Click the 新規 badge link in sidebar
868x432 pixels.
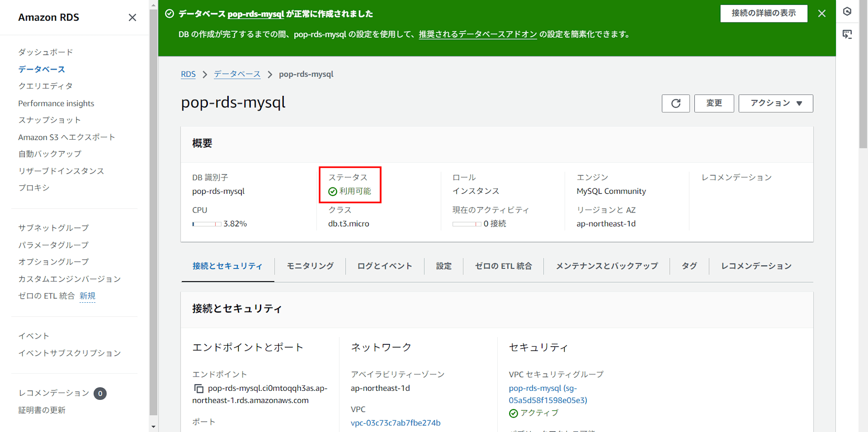[x=87, y=296]
